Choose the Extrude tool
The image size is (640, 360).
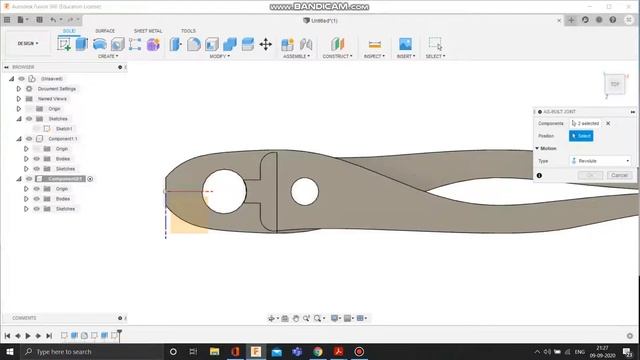(82, 44)
